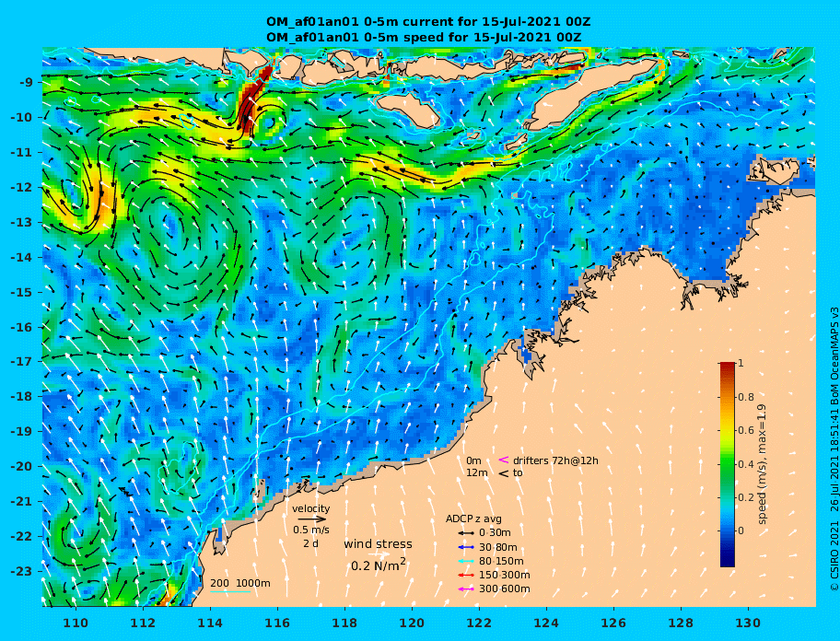
Task: Click the cyan depth-contour legend line
Action: [230, 592]
